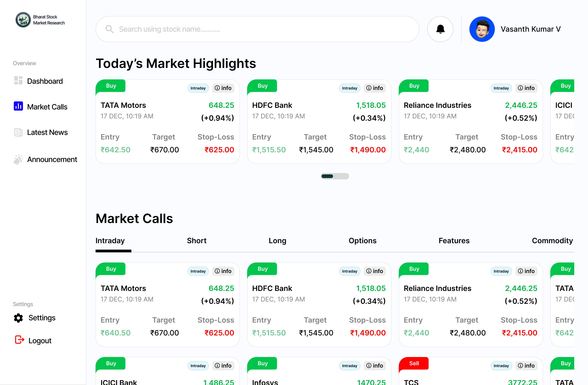
Task: Open the Settings gear icon
Action: pos(18,318)
